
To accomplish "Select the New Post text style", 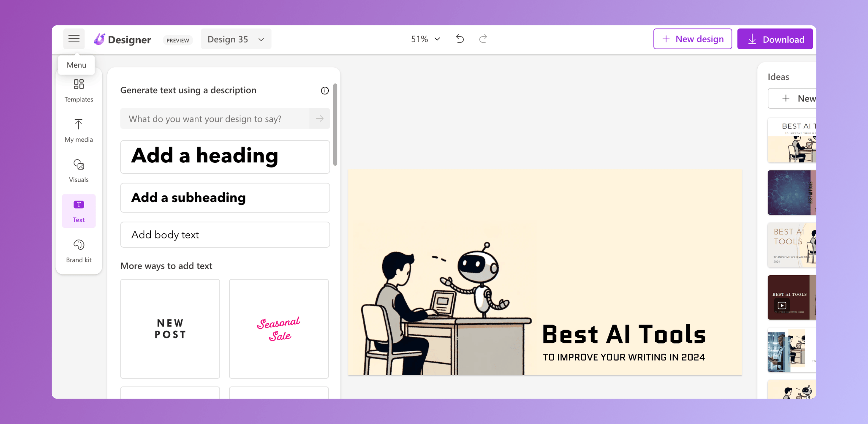I will 170,328.
